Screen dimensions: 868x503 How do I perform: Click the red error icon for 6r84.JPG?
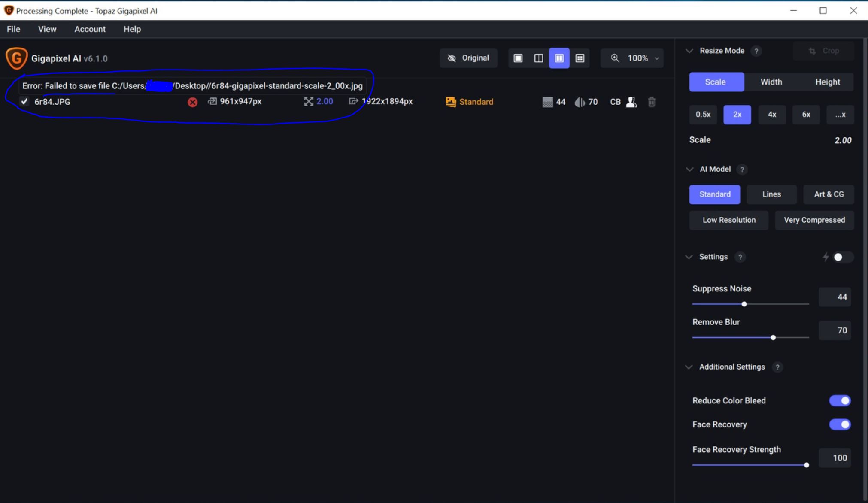tap(192, 102)
